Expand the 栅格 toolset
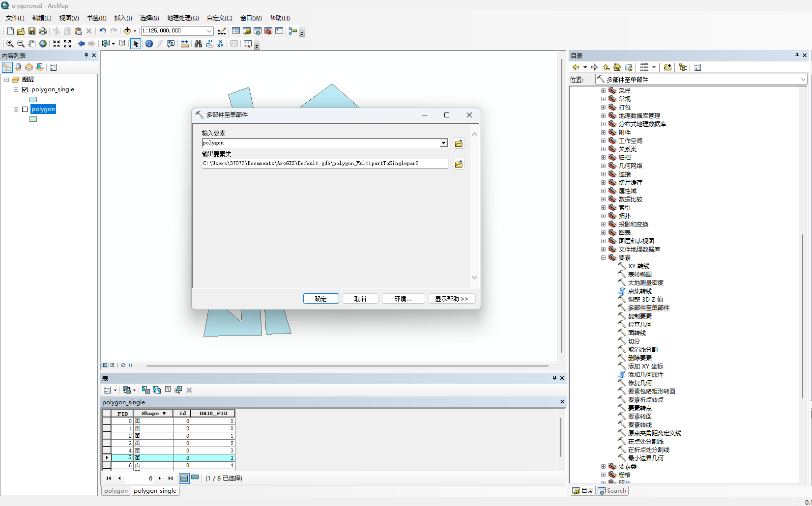 603,475
